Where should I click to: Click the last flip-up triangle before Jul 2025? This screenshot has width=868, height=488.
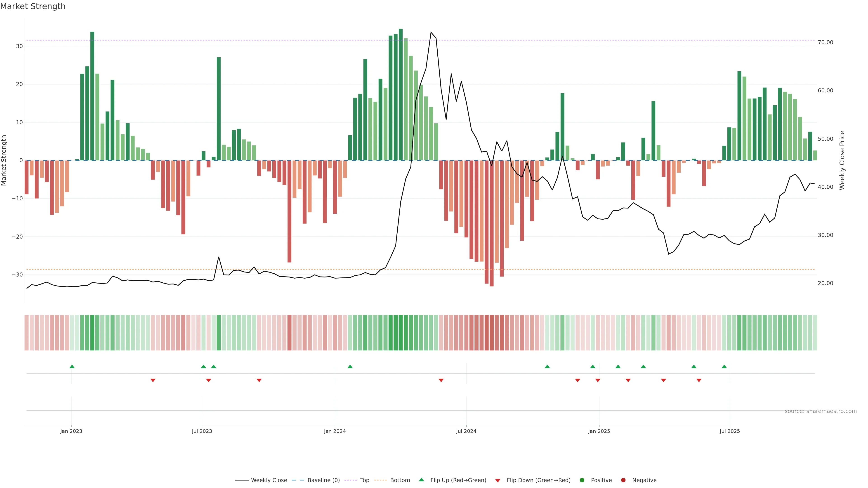tap(724, 366)
